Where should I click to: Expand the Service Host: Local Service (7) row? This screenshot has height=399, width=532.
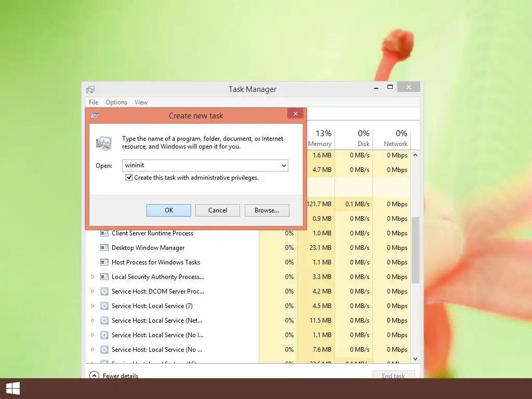(92, 306)
